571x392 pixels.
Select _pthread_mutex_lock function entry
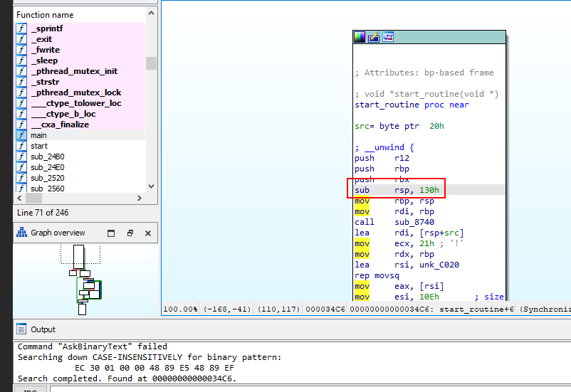click(75, 92)
